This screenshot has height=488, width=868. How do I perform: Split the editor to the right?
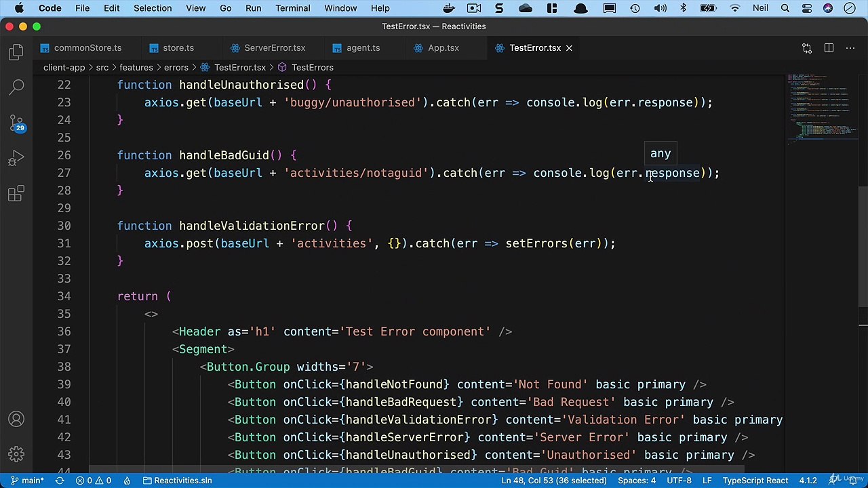point(829,48)
